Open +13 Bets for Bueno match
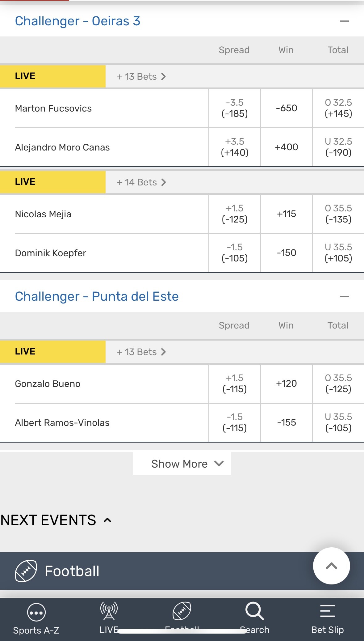This screenshot has width=364, height=641. point(141,352)
